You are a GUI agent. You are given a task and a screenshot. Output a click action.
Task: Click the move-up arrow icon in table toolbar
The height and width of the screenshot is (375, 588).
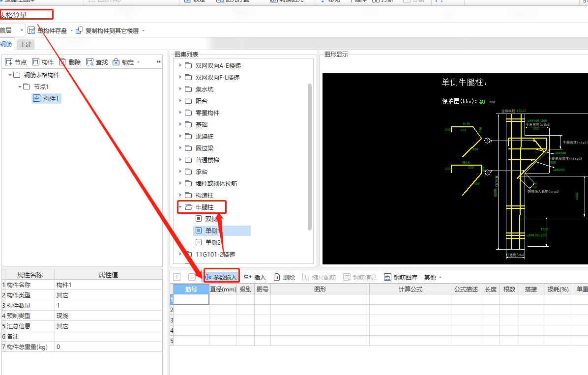coord(177,277)
